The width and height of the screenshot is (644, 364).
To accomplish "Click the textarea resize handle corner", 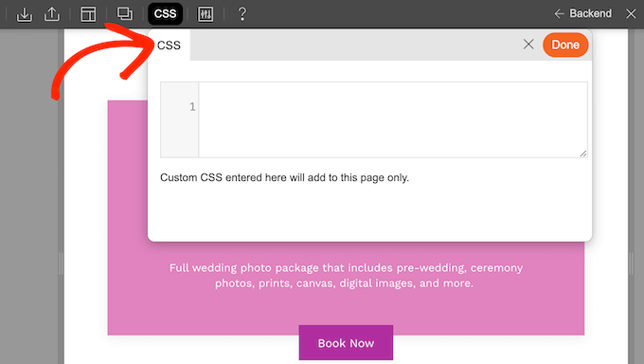I will [583, 154].
